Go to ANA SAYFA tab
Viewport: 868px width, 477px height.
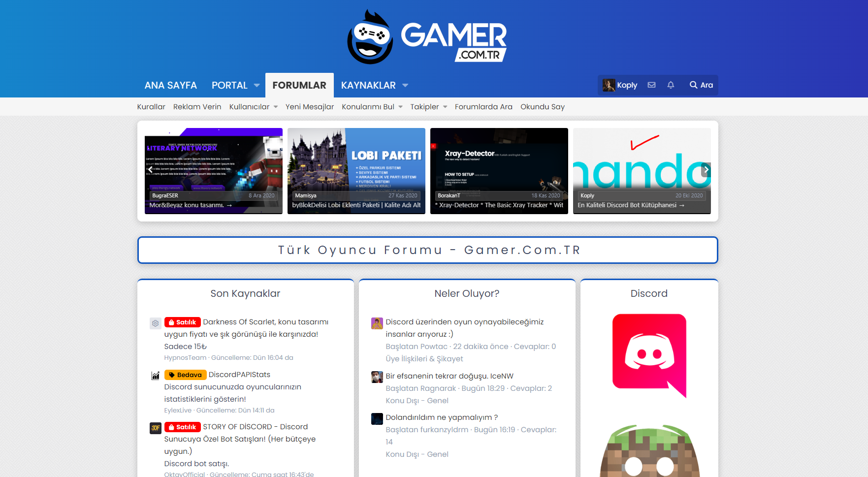(x=170, y=85)
